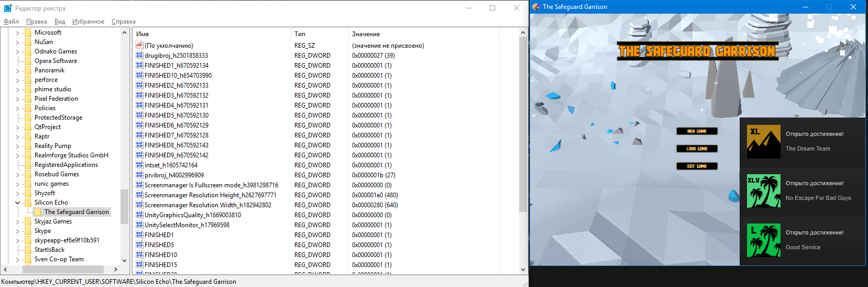
Task: Click the Panoramik folder icon
Action: [x=28, y=70]
